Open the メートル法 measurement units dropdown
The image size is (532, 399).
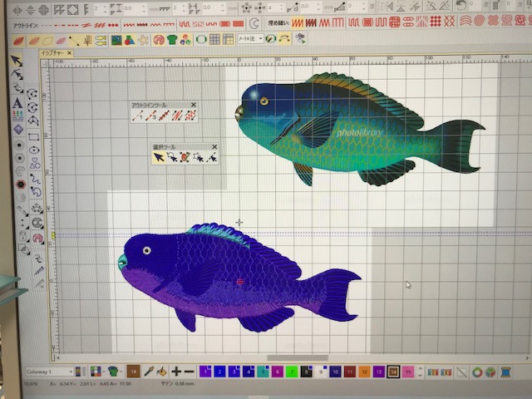250,39
